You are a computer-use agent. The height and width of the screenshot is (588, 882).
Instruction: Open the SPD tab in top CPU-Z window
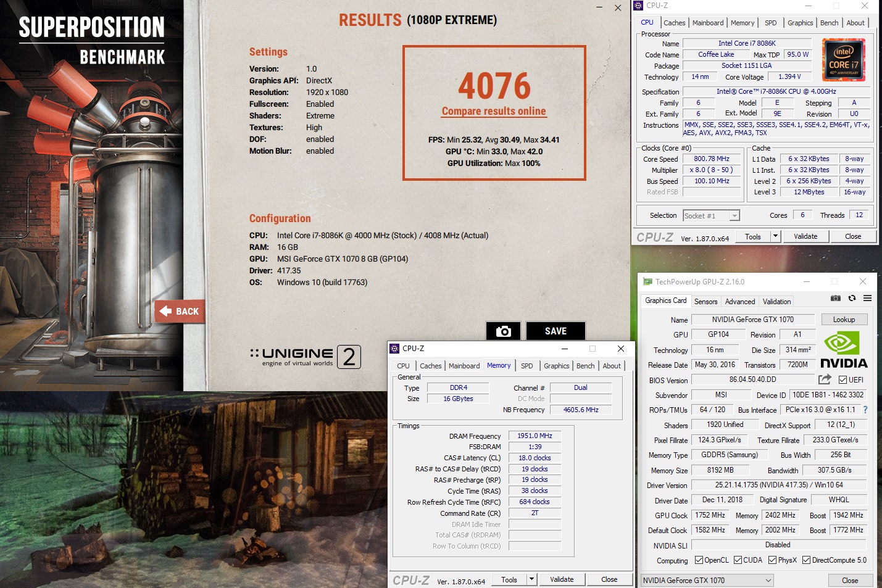(x=771, y=23)
